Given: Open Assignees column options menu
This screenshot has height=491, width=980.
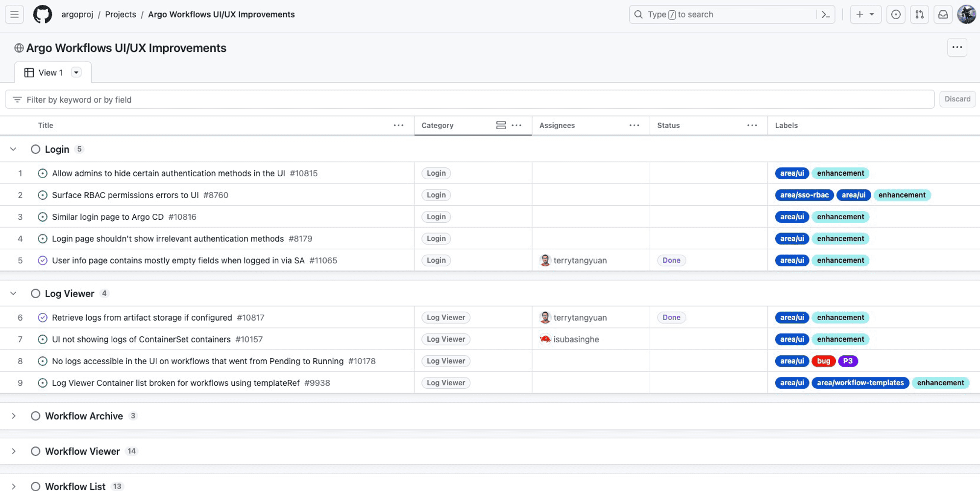Looking at the screenshot, I should [634, 125].
